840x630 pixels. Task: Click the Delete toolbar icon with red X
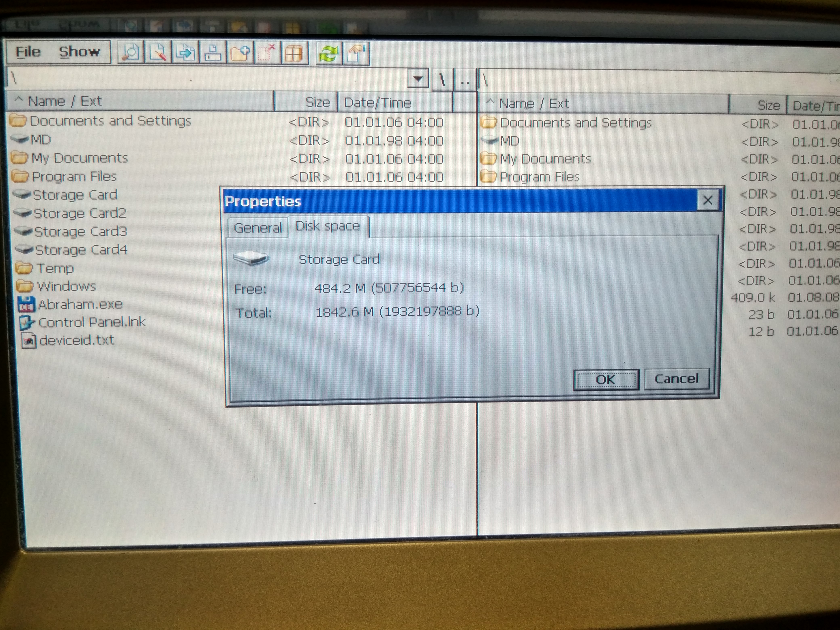(x=267, y=53)
